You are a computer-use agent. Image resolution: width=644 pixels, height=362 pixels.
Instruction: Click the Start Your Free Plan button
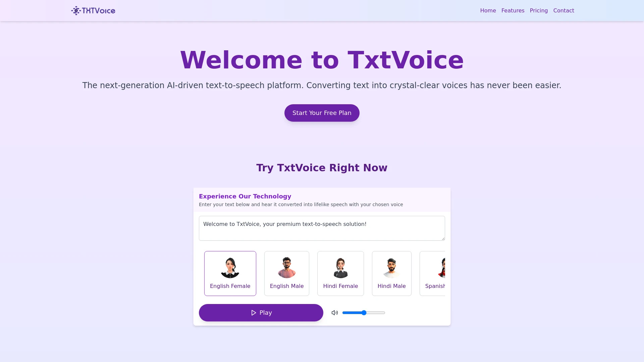pos(322,113)
